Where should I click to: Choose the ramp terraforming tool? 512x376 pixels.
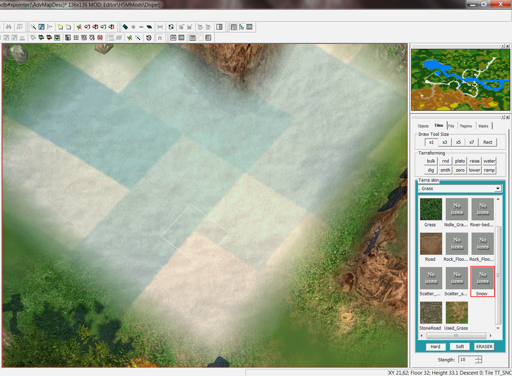coord(489,170)
